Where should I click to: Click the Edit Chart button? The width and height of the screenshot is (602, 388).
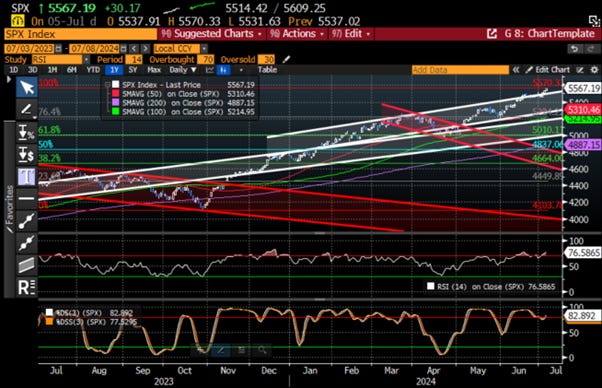click(548, 70)
